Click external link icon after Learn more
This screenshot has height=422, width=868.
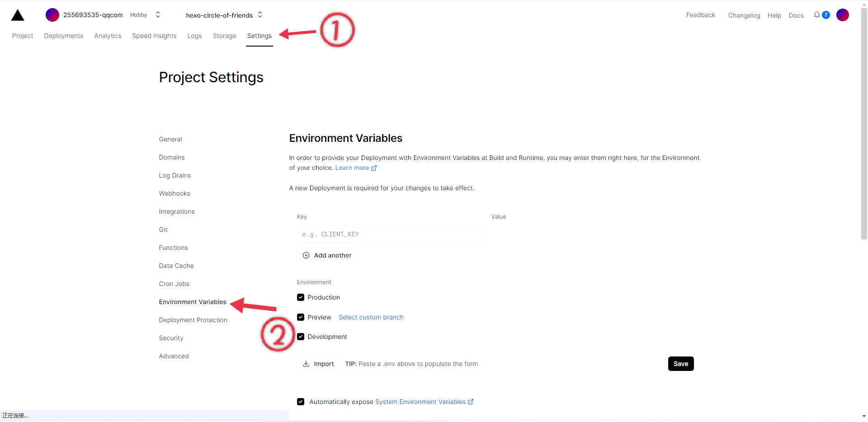coord(374,168)
